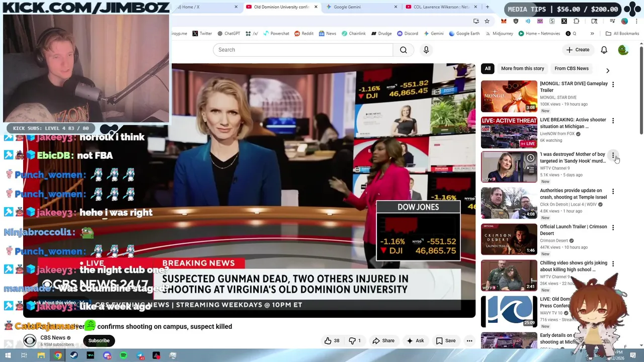The height and width of the screenshot is (362, 644).
Task: Open Crimson Desert launch trailer thumbnail
Action: (509, 239)
